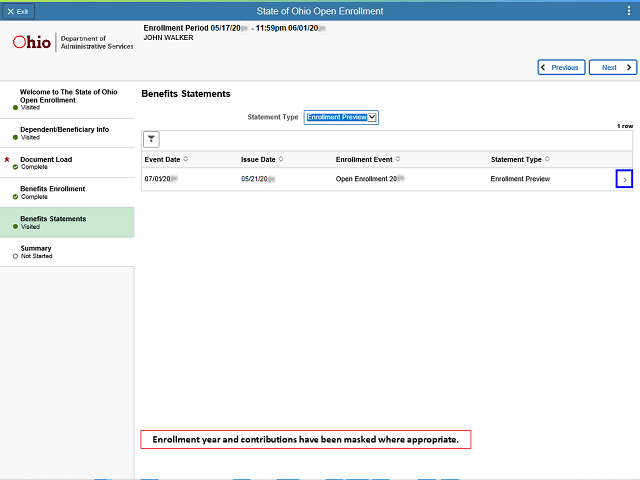The image size is (640, 480).
Task: Open Document Load step
Action: 67,163
